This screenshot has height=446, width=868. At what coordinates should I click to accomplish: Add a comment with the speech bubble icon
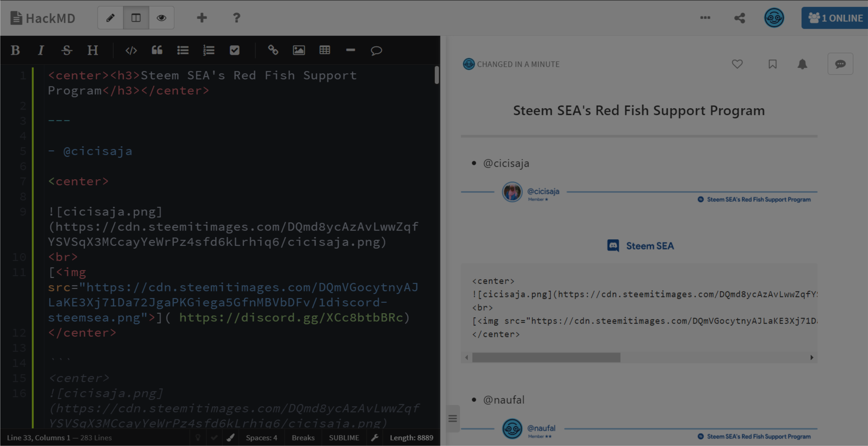[376, 50]
